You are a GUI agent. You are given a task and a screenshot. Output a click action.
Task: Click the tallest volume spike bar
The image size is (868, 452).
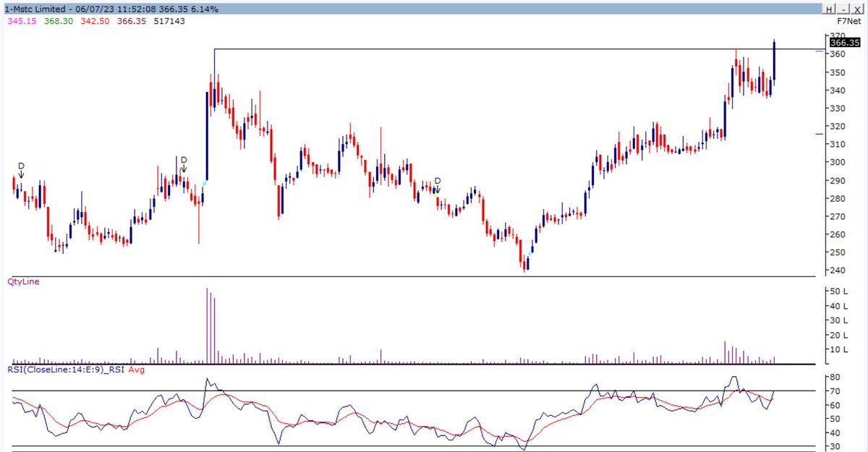208,324
